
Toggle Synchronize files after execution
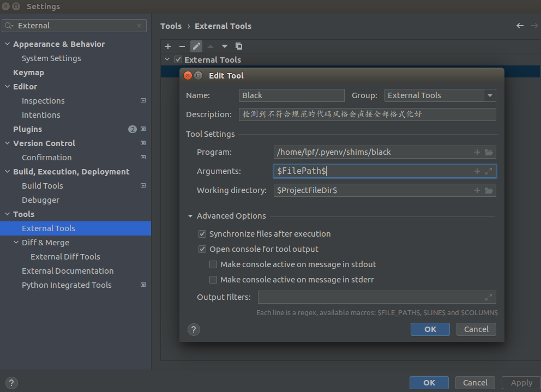[x=202, y=234]
